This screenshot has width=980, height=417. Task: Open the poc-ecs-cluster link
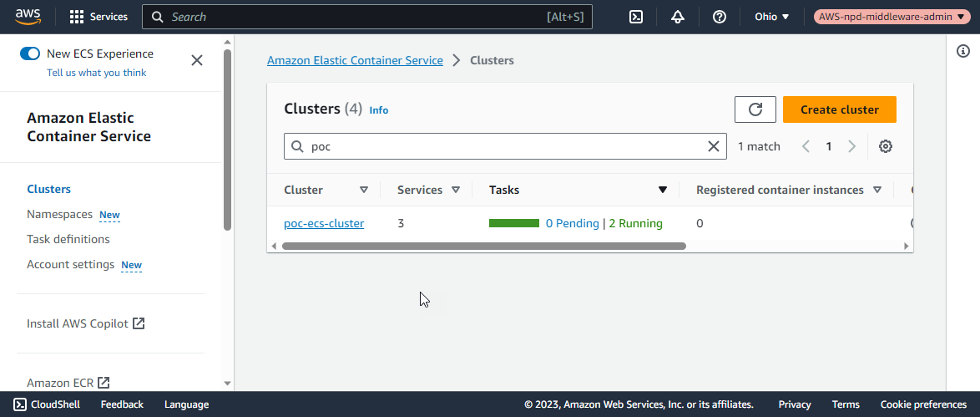tap(324, 223)
